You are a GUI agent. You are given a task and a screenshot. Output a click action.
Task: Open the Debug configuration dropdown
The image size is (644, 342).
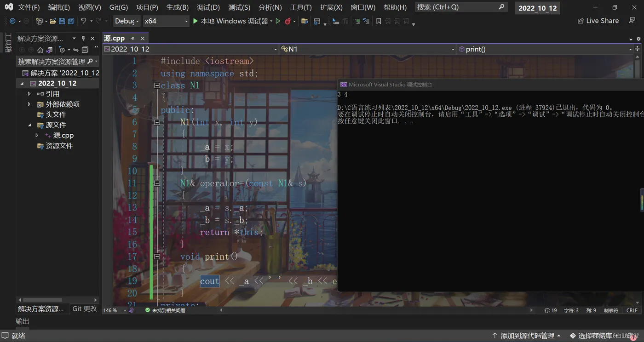pos(126,21)
